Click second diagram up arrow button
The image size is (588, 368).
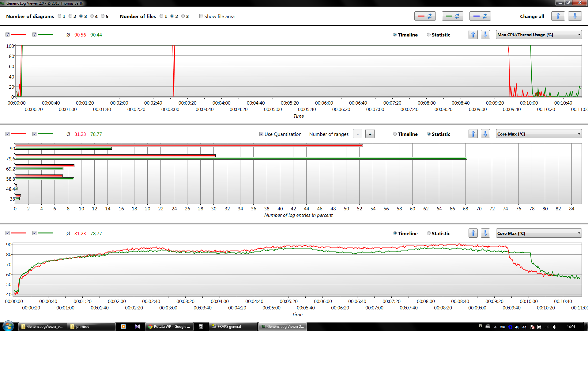[x=473, y=134]
